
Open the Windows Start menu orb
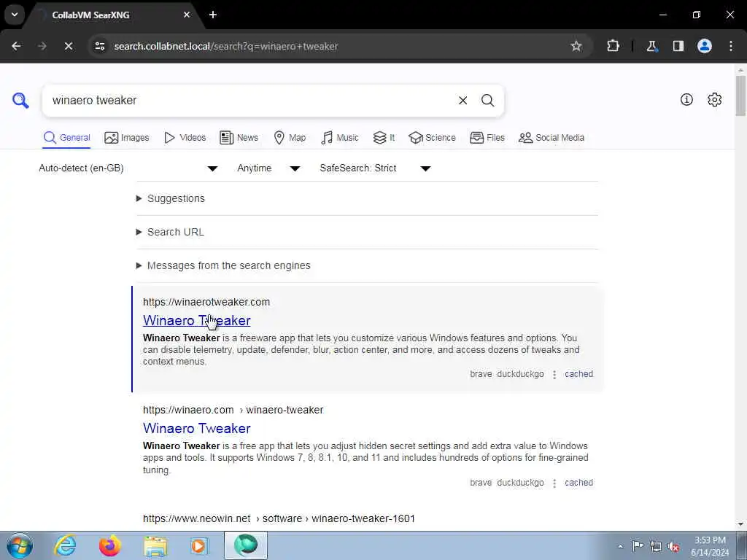20,545
